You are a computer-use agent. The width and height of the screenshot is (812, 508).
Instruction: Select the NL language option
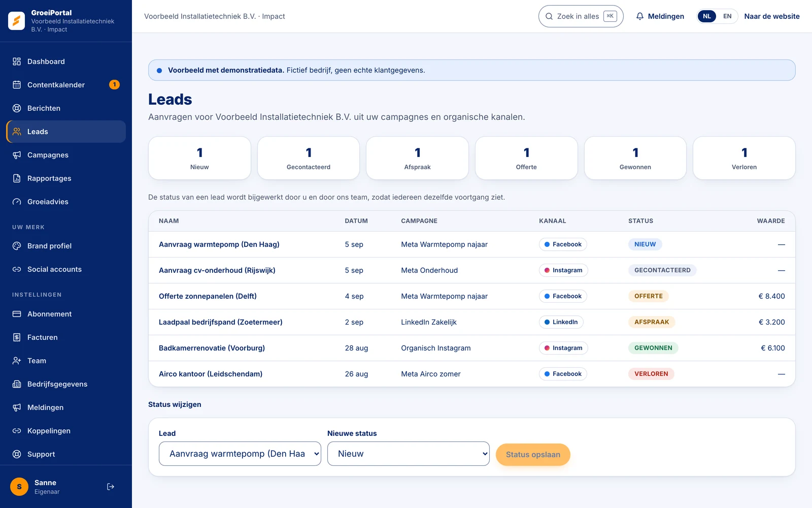tap(707, 16)
